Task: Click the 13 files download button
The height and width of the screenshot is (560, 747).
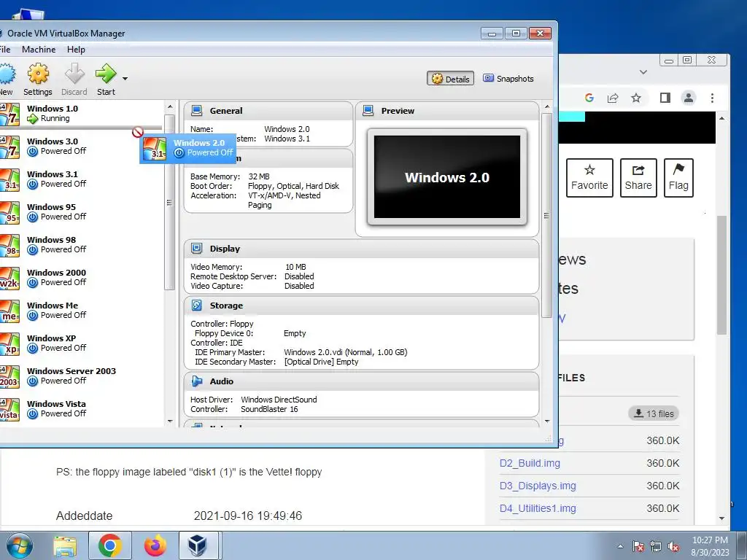Action: (654, 413)
